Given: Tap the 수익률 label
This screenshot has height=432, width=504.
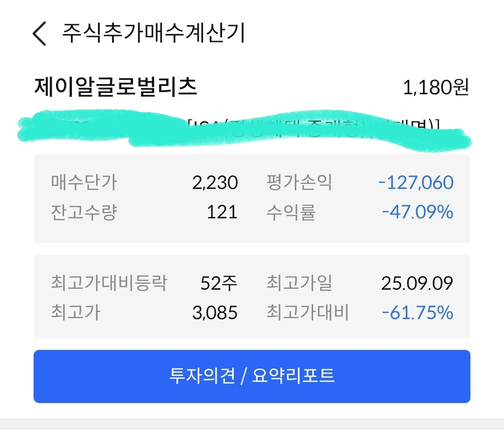Looking at the screenshot, I should click(x=291, y=212).
